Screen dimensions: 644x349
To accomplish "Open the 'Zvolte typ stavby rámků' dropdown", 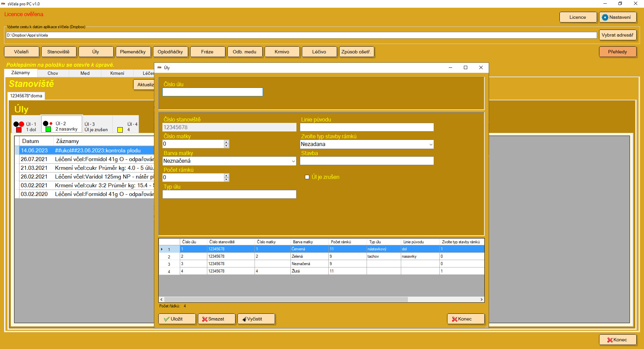I will [x=431, y=144].
